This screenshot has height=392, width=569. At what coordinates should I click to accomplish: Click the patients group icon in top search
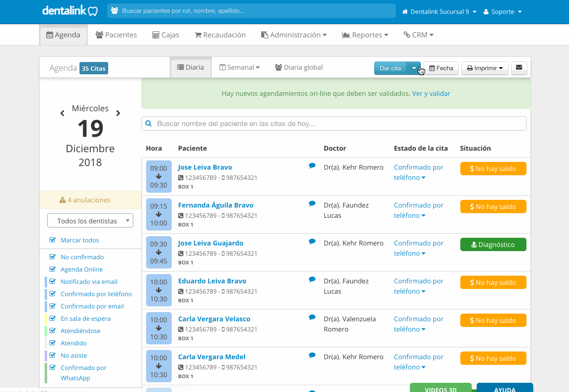(115, 11)
